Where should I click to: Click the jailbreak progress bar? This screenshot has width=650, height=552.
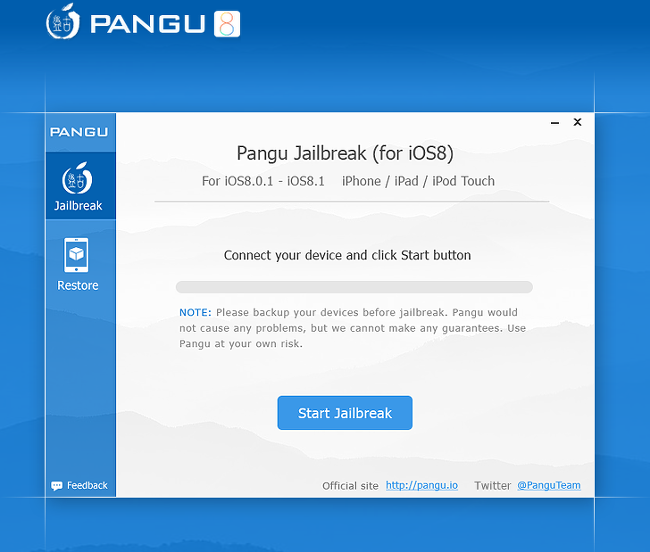(x=354, y=287)
